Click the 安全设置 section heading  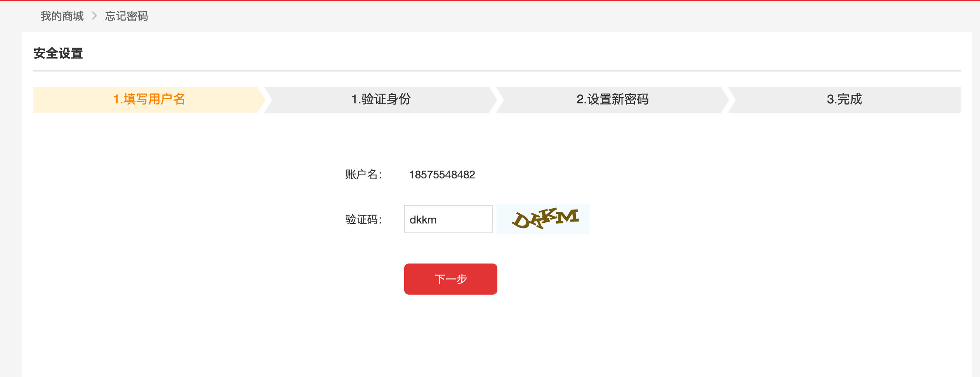58,53
